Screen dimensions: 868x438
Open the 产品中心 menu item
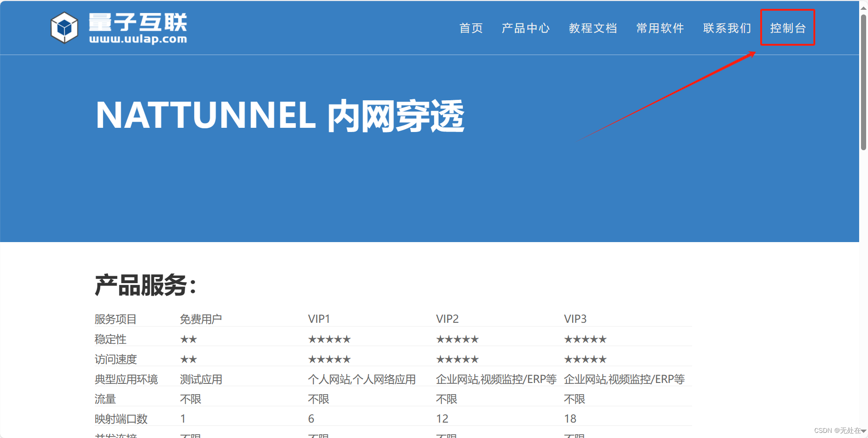(526, 28)
